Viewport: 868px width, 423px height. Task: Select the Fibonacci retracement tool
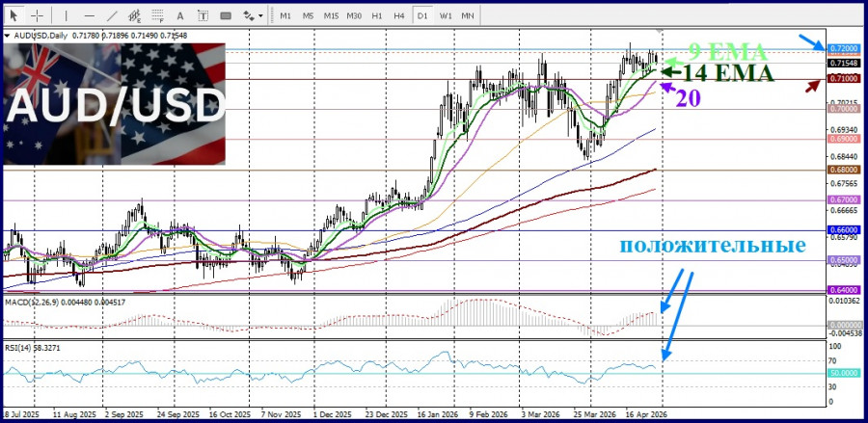point(159,15)
